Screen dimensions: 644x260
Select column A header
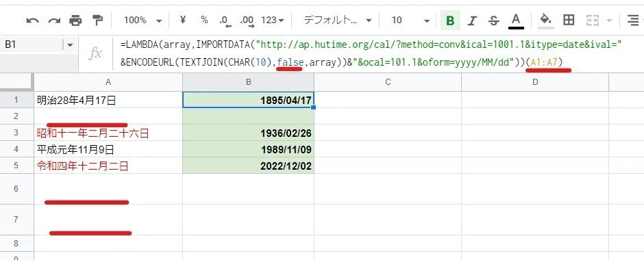108,82
